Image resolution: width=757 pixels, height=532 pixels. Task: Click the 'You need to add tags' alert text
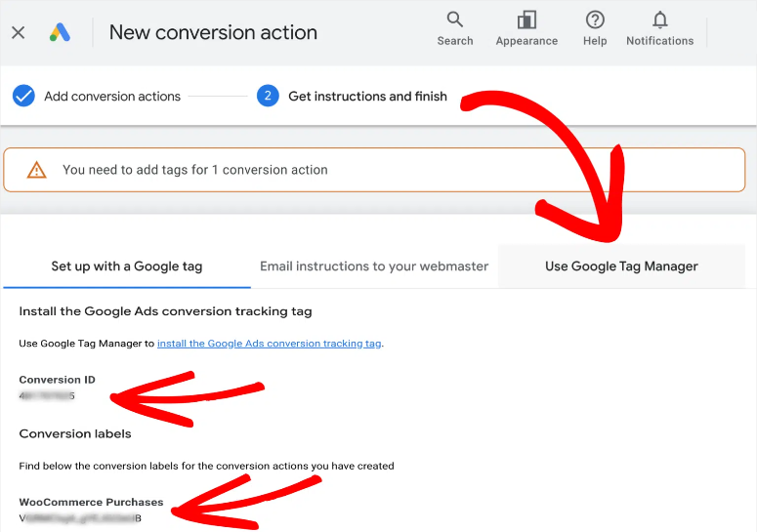pyautogui.click(x=195, y=170)
